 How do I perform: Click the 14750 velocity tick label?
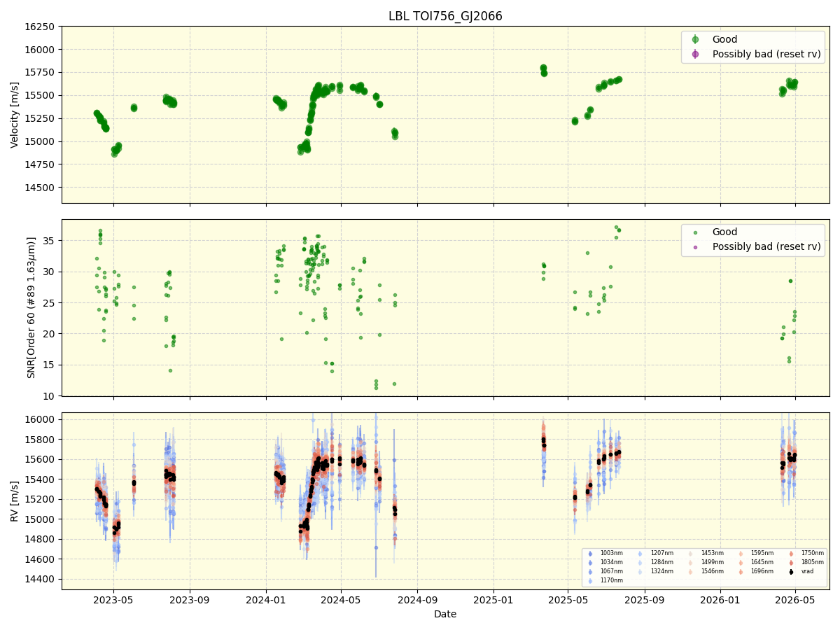point(40,164)
